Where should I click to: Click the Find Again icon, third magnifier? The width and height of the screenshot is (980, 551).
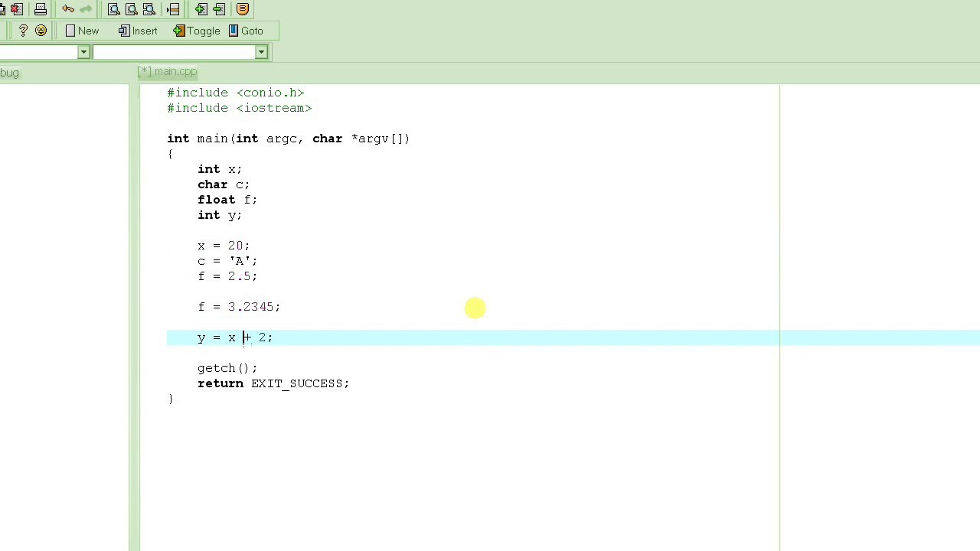(x=149, y=9)
